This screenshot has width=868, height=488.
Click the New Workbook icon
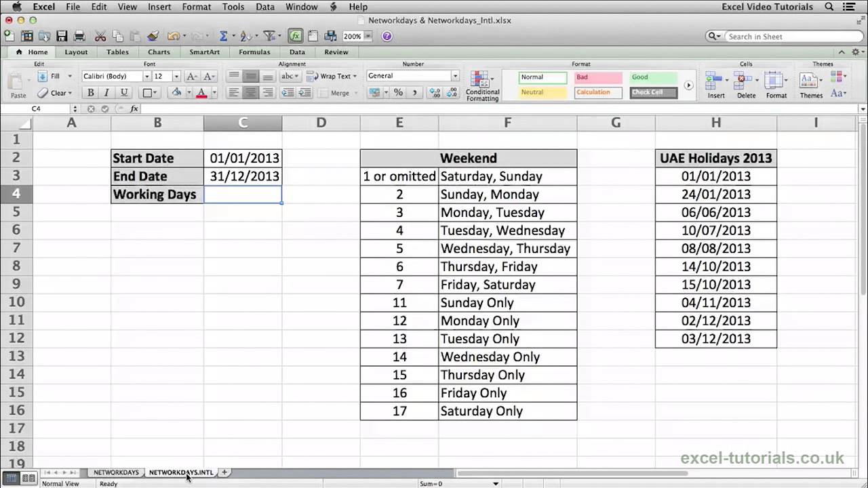(8, 36)
